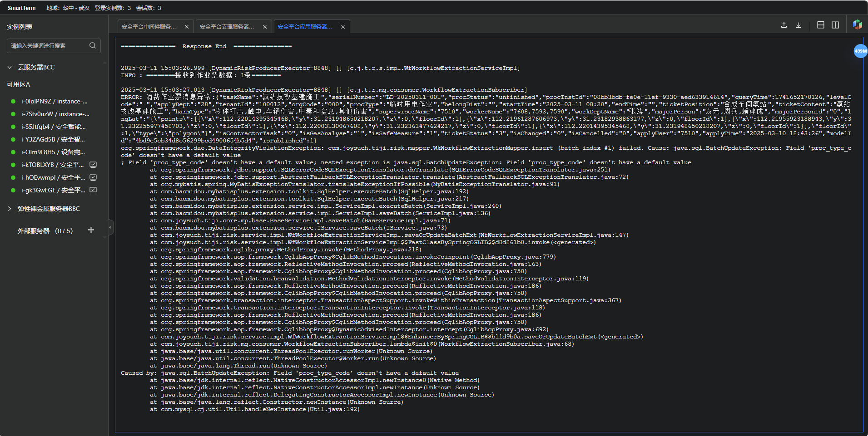Click the Util.handleNewInstance stack trace line
Screen dimensions: 868x436
pos(255,409)
